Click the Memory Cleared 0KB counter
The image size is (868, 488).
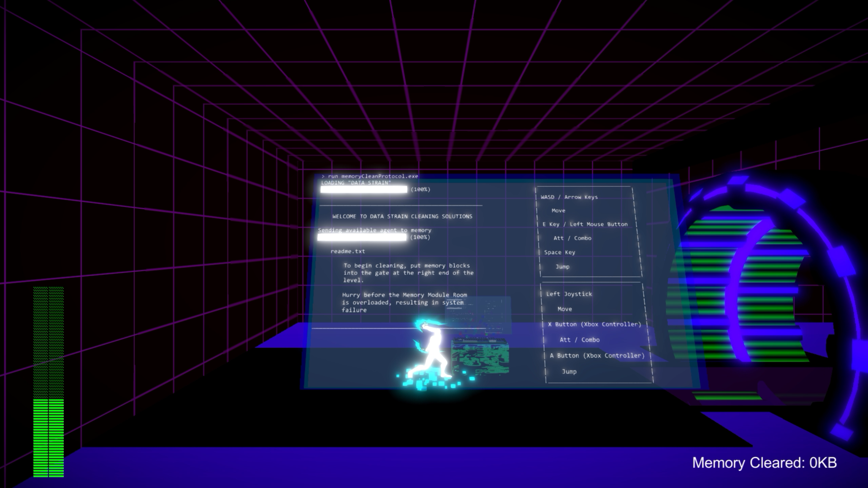click(x=764, y=463)
